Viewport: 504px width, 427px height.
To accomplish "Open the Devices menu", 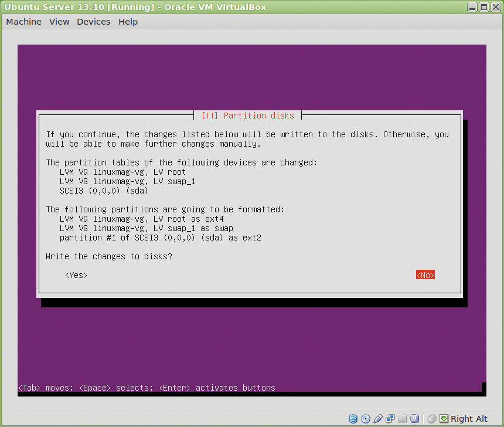I will click(x=93, y=22).
